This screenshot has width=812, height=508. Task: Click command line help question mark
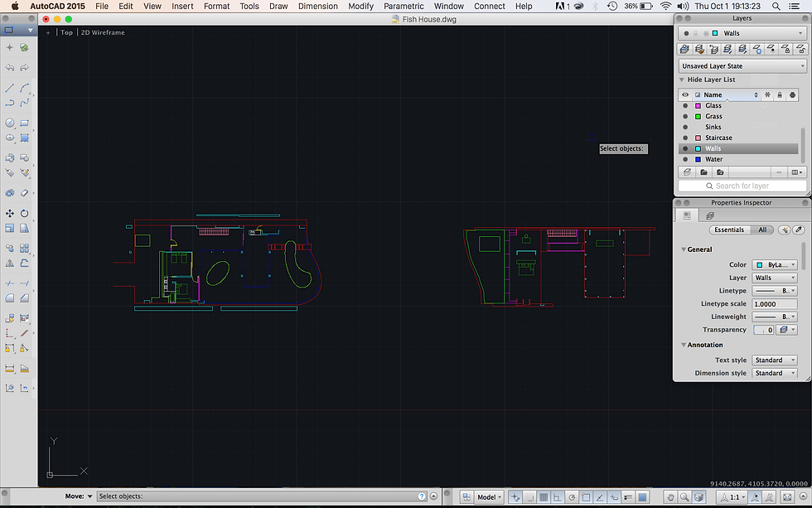click(422, 496)
